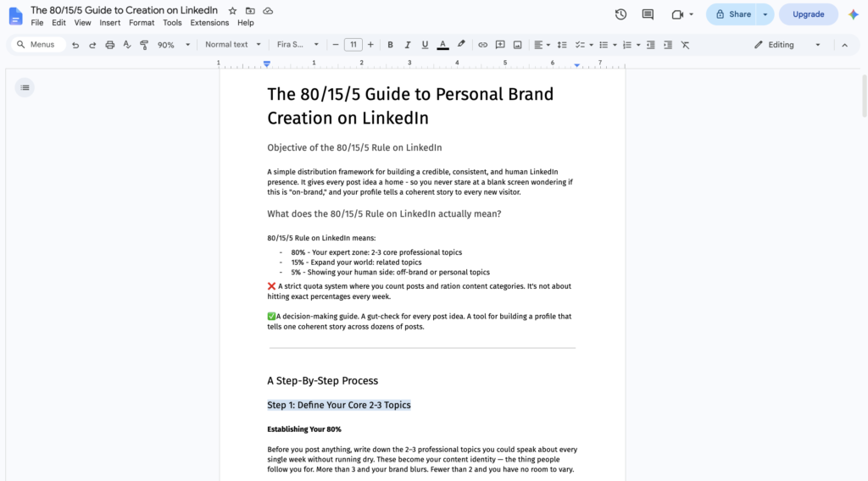Open Normal text style dropdown

coord(232,45)
